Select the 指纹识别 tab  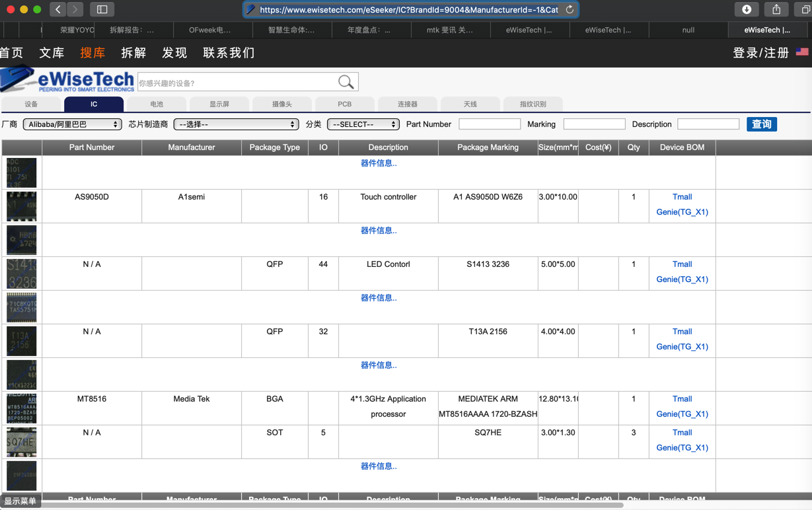coord(533,104)
